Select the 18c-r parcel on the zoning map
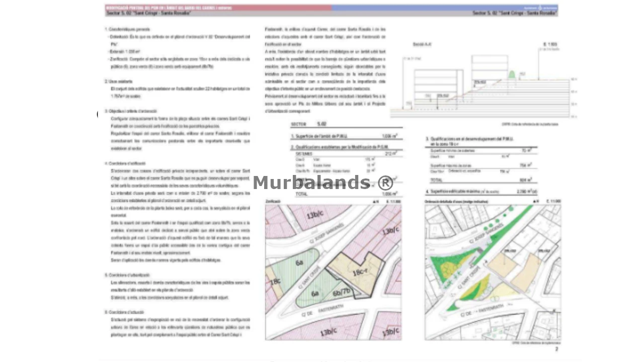Screen dimensions: 644x362 pos(359,273)
